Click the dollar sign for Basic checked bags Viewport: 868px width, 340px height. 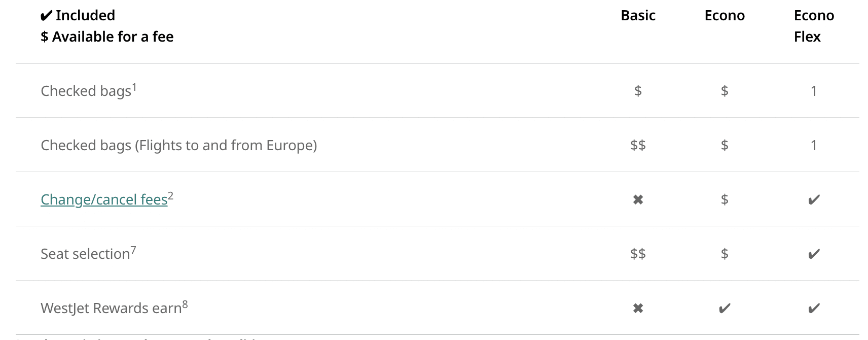[x=638, y=91]
